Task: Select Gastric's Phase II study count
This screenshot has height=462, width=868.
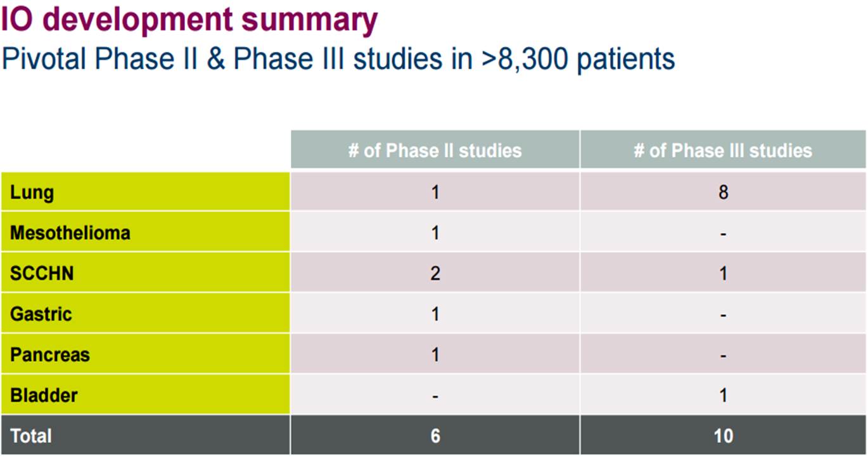Action: (435, 314)
